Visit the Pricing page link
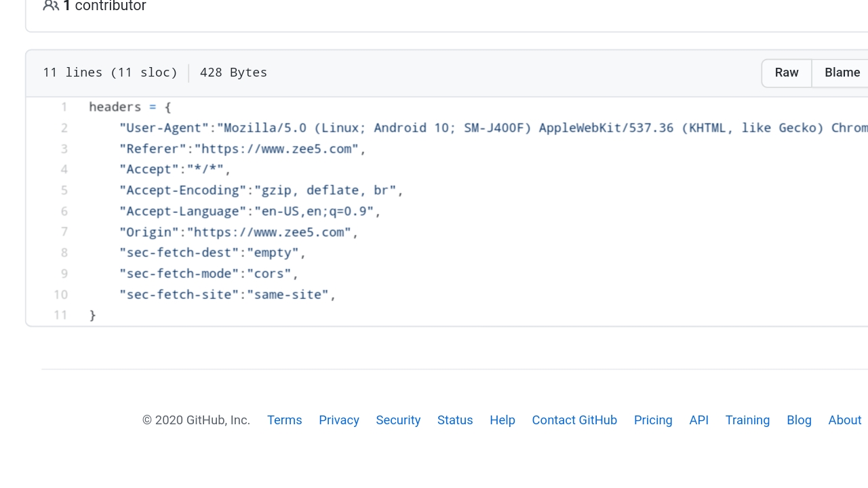Viewport: 868px width, 488px height. [653, 420]
